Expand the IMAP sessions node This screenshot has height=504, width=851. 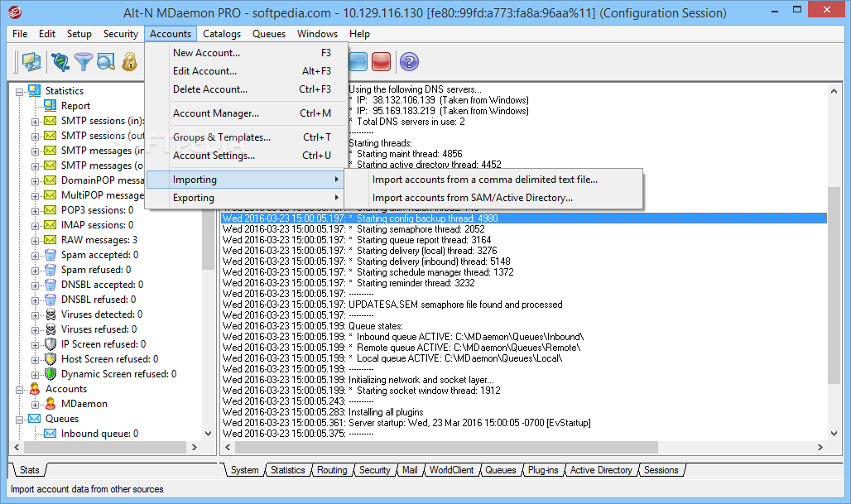point(36,225)
